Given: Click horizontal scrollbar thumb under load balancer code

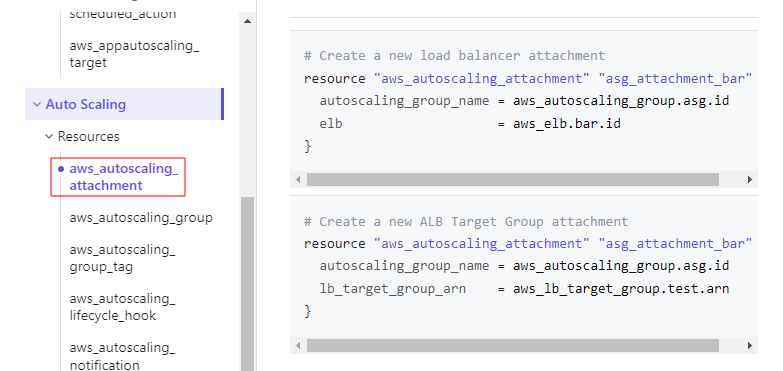Looking at the screenshot, I should pyautogui.click(x=513, y=179).
